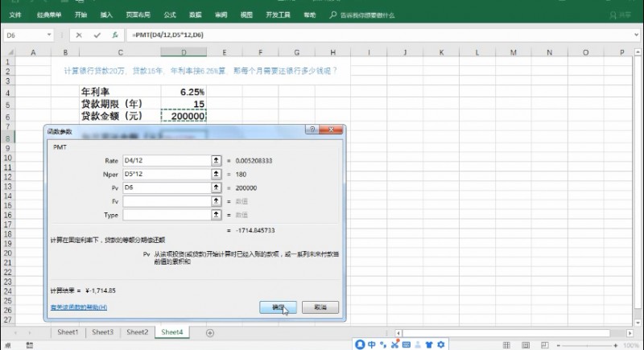Collapse the Rate argument range selector
Viewport: 644px width, 350px height.
(216, 160)
